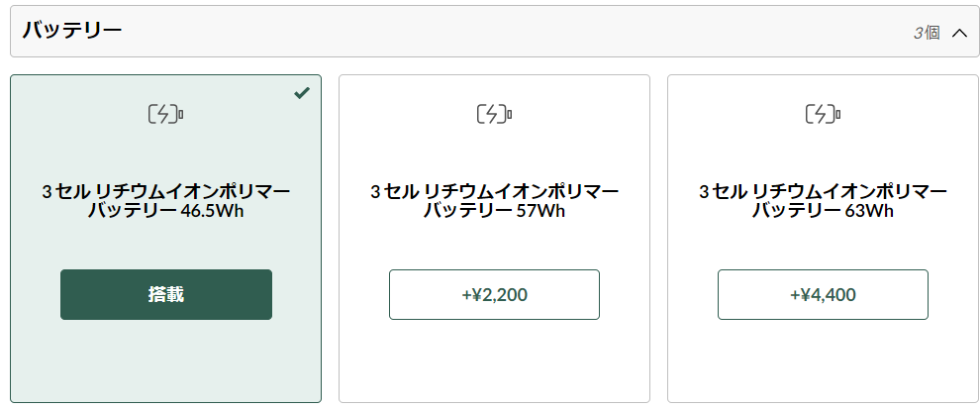Click the 3個 item count label
Viewport: 980px width, 409px height.
pyautogui.click(x=927, y=33)
